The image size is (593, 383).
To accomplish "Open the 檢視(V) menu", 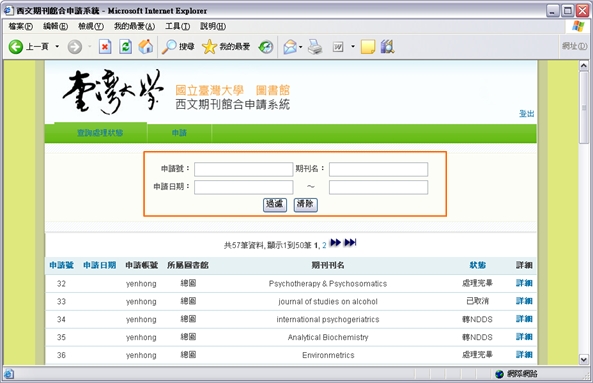I will click(91, 26).
